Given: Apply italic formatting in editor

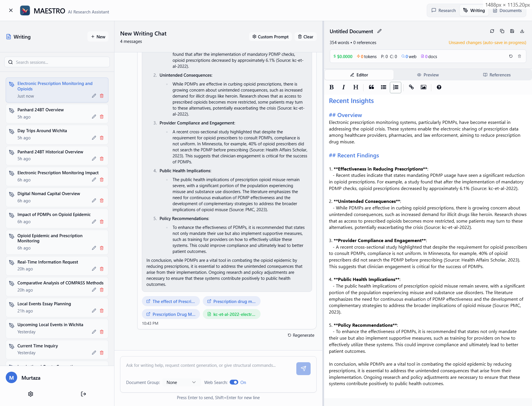Looking at the screenshot, I should pos(344,87).
